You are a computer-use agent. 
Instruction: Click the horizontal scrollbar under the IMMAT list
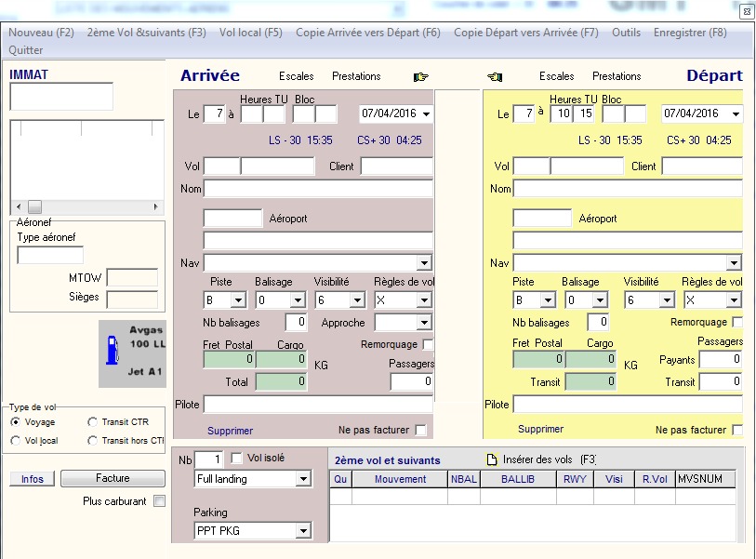coord(88,206)
